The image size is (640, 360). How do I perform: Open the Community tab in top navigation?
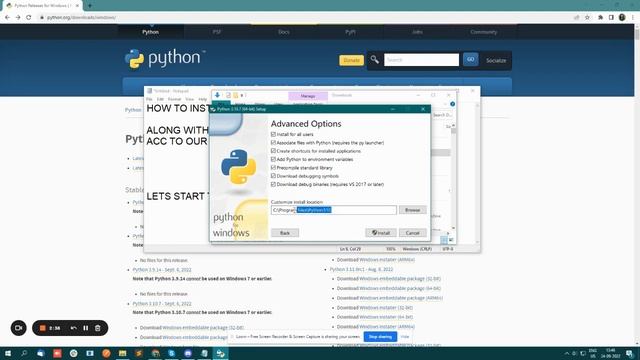483,32
